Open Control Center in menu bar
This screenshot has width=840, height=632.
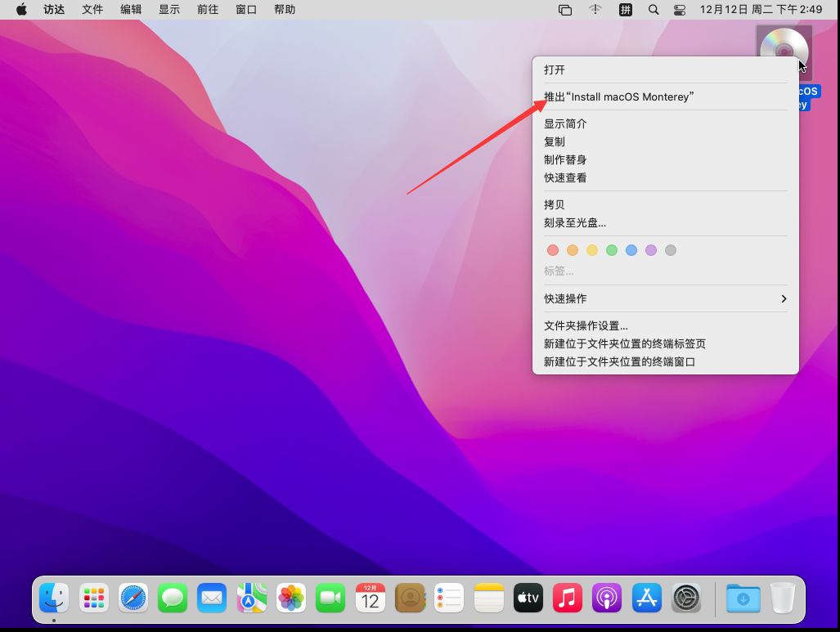pos(680,10)
